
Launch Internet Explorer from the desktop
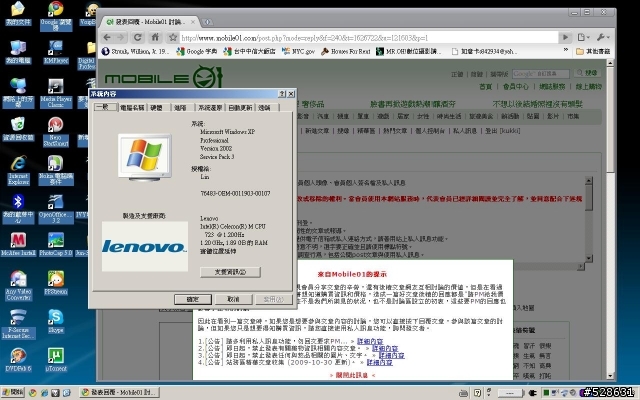18,170
